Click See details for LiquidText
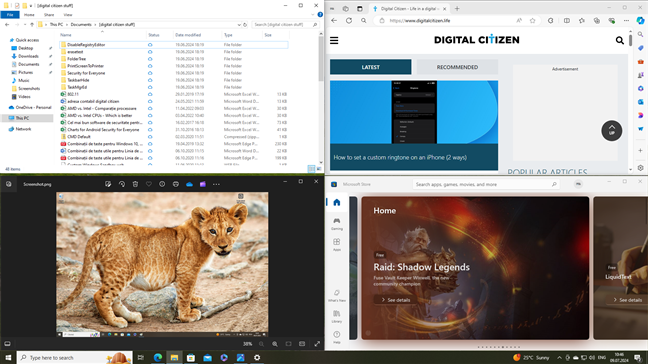Image resolution: width=648 pixels, height=364 pixels. point(627,300)
